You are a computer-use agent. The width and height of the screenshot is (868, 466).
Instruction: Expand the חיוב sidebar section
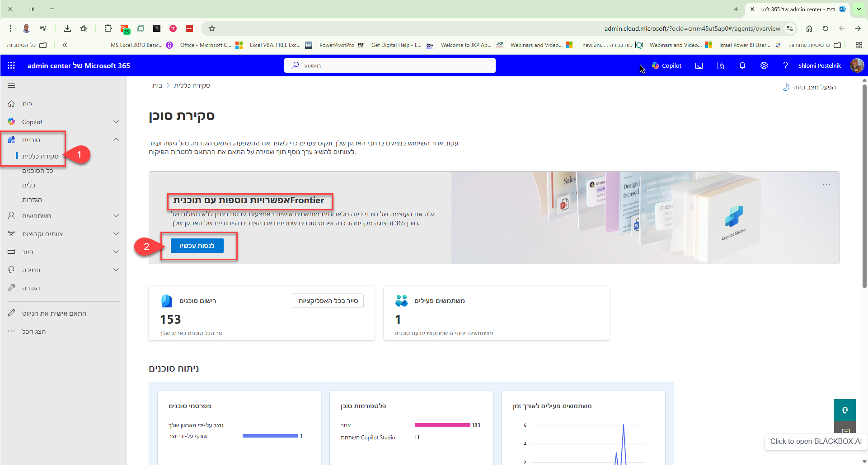click(116, 252)
